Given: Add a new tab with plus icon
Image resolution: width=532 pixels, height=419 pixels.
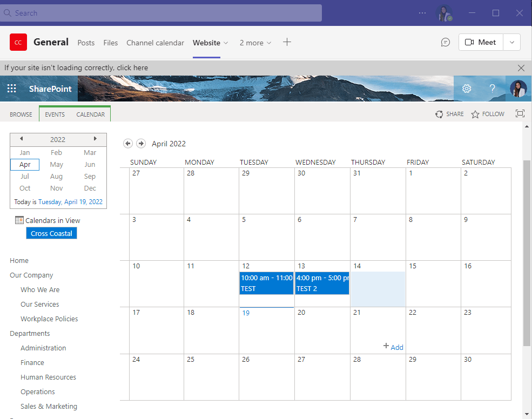Looking at the screenshot, I should 287,42.
